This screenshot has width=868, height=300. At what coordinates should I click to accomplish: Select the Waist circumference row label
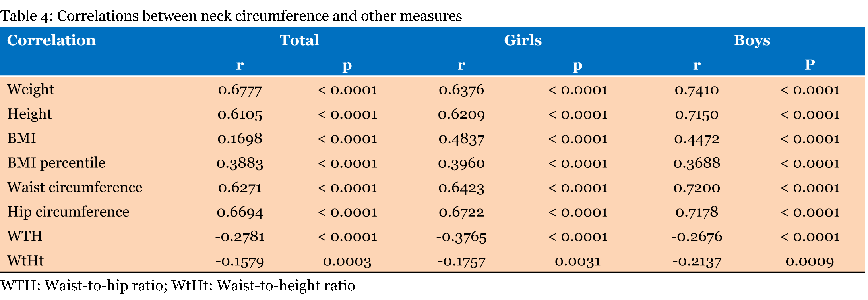75,188
